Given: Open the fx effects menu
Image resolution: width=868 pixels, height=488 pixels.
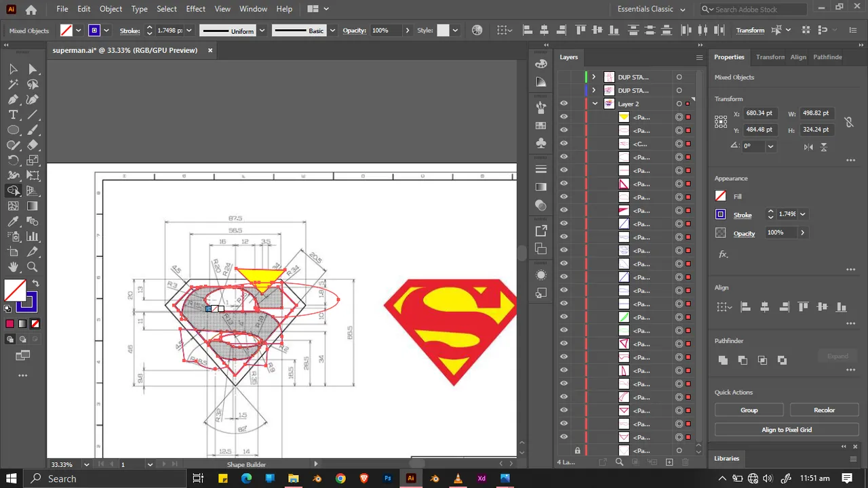Looking at the screenshot, I should (724, 254).
